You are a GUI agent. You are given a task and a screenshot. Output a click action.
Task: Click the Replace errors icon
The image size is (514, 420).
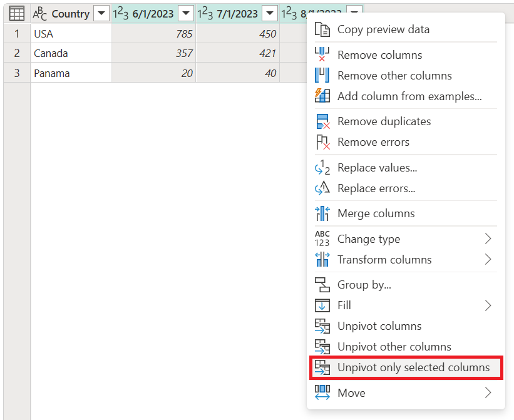click(322, 188)
